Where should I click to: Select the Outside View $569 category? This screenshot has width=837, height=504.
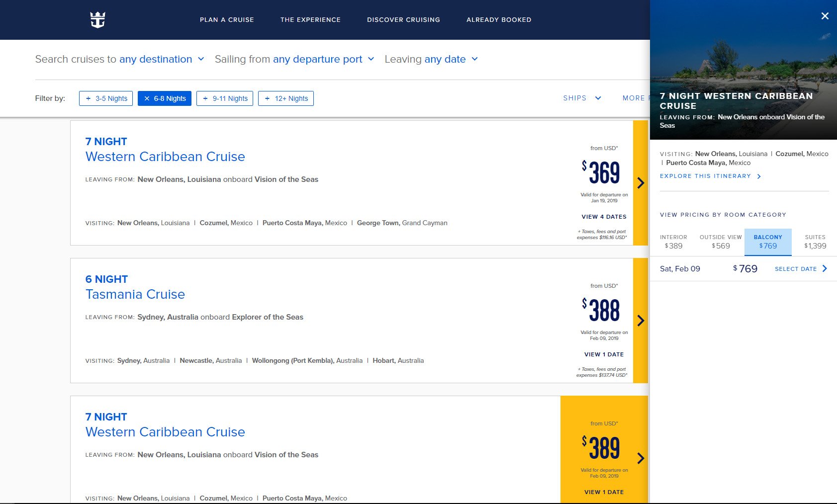pyautogui.click(x=721, y=242)
